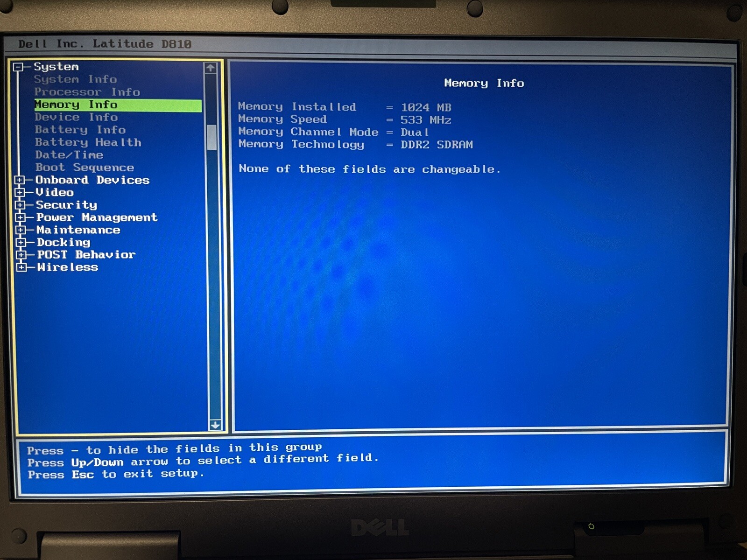Viewport: 747px width, 560px height.
Task: Click the Memory Installed 1024 MB value
Action: pyautogui.click(x=426, y=107)
